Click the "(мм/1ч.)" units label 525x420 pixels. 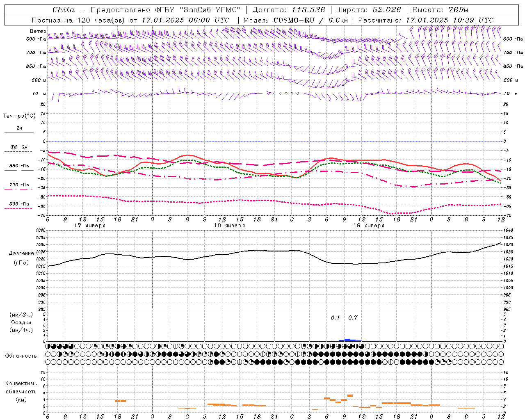click(21, 330)
